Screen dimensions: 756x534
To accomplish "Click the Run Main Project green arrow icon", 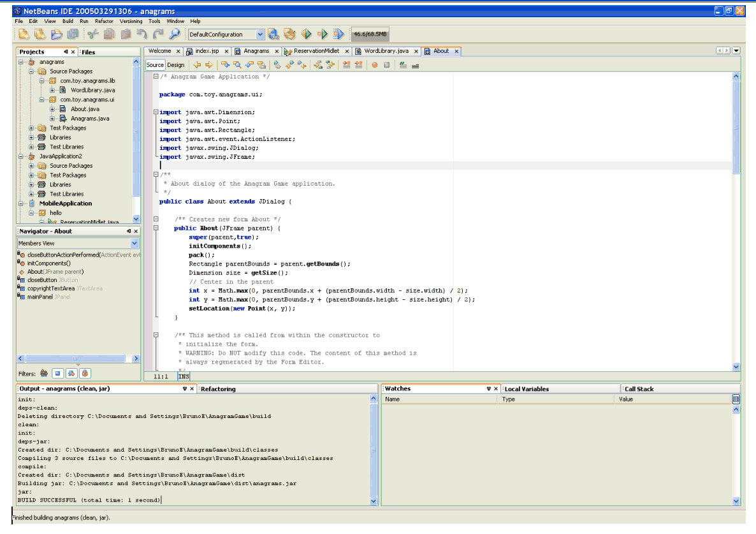I will pos(306,34).
